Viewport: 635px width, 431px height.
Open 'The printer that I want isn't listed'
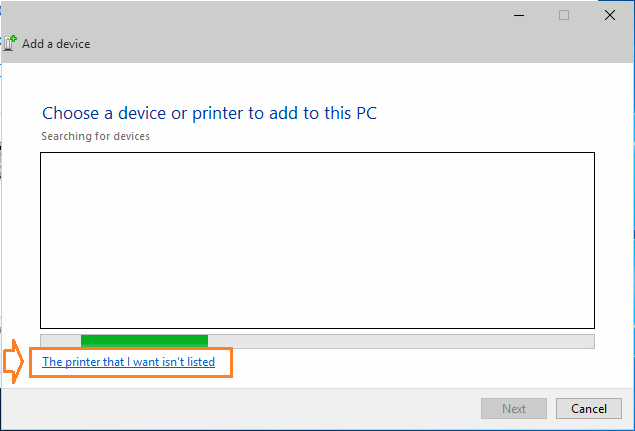point(128,362)
